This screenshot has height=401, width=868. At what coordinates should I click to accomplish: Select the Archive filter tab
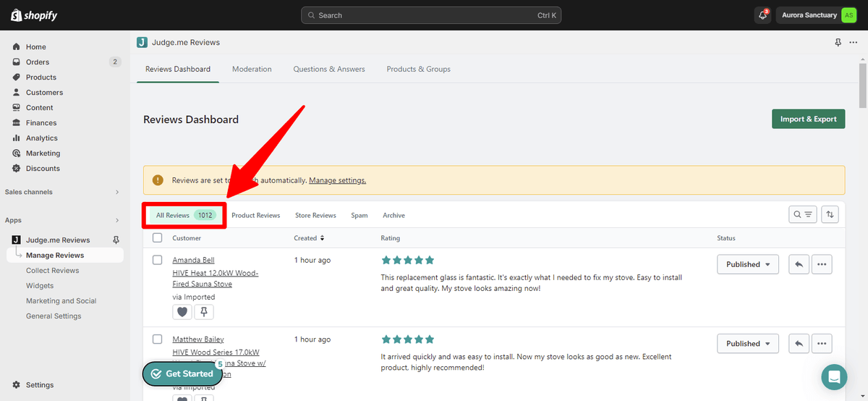click(393, 216)
